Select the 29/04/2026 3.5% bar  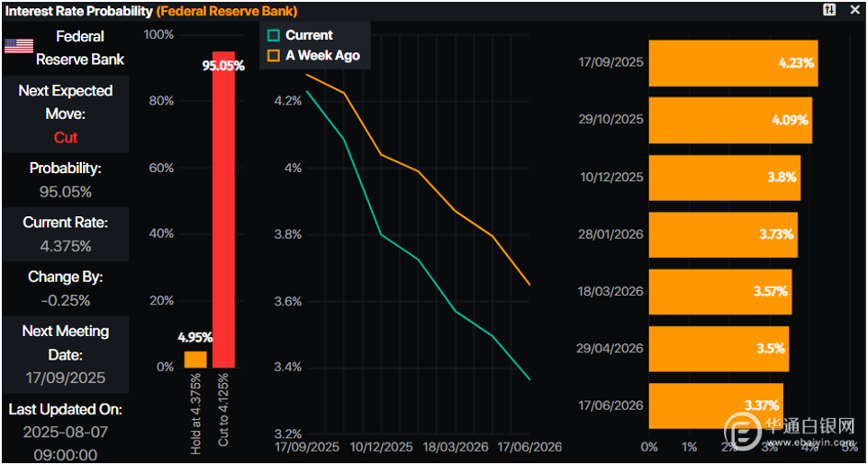(719, 349)
